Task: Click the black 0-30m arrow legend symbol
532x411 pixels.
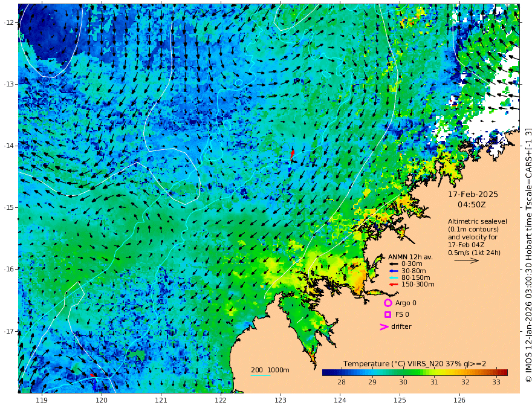Action: (x=394, y=264)
